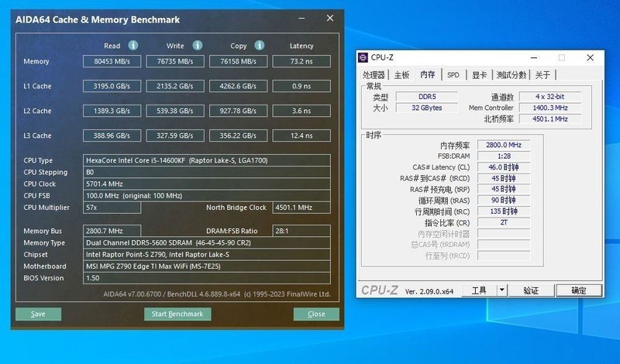This screenshot has width=620, height=364.
Task: Close the AIDA64 window with the X
Action: click(x=330, y=18)
